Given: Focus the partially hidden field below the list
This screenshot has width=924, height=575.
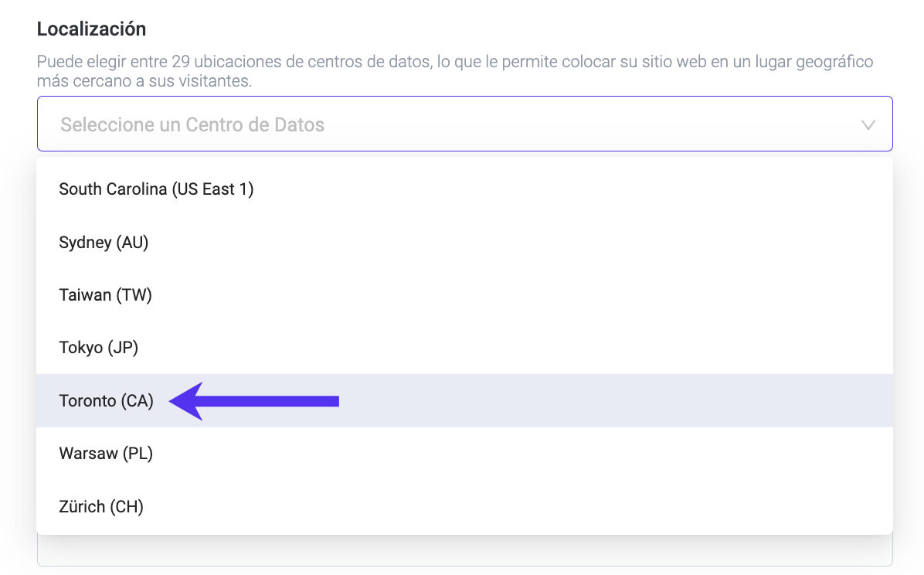Looking at the screenshot, I should (464, 550).
